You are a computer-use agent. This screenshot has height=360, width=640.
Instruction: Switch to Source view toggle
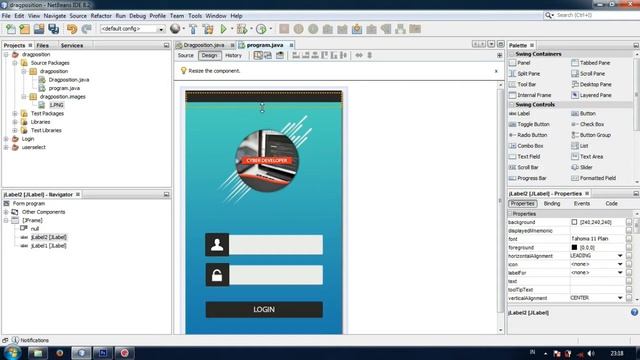(186, 56)
